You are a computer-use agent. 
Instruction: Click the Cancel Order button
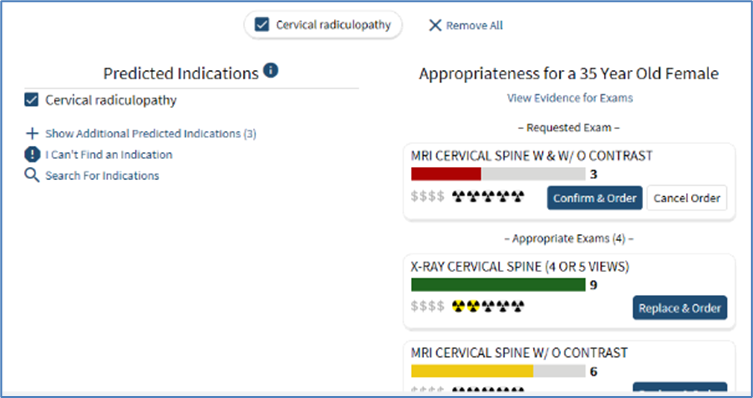click(687, 198)
